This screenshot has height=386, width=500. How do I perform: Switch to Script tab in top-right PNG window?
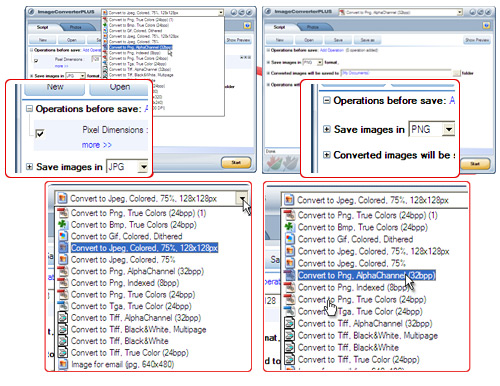[279, 27]
